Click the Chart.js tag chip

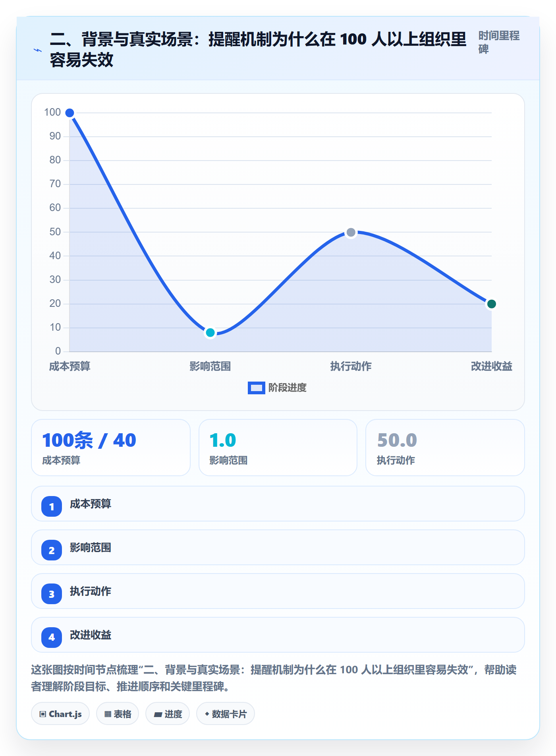[x=60, y=714]
